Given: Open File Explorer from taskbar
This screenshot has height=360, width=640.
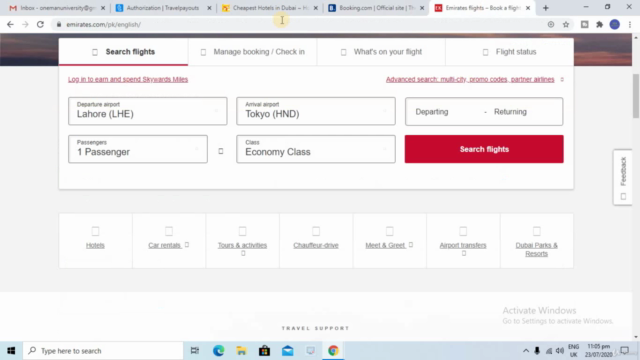Looking at the screenshot, I should click(241, 351).
